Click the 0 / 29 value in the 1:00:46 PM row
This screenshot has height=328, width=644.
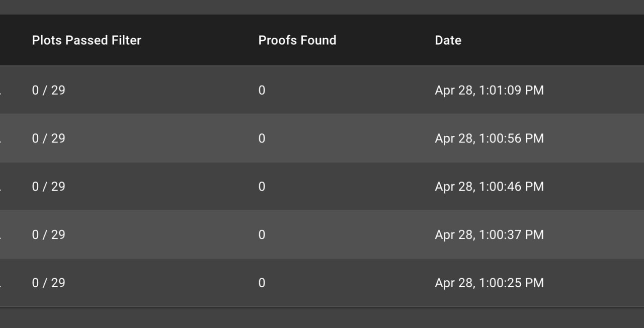(49, 187)
